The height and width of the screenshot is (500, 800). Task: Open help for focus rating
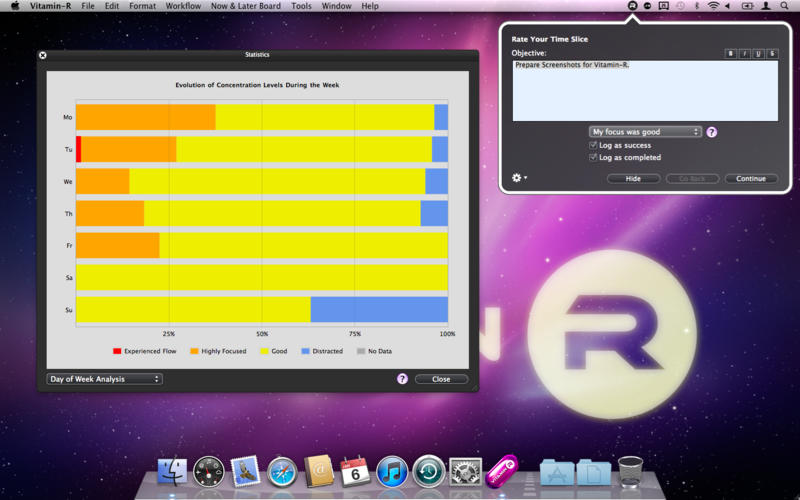click(x=712, y=132)
